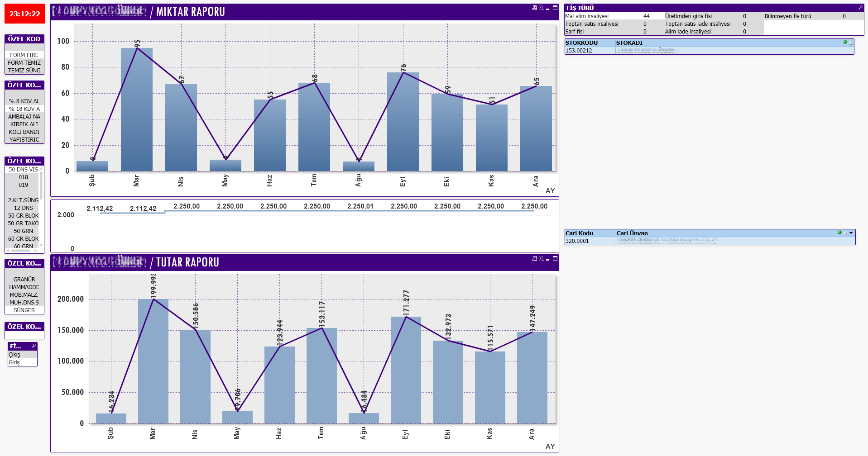This screenshot has height=456, width=868.
Task: Toggle SÜNGER selection in list box
Action: point(24,310)
